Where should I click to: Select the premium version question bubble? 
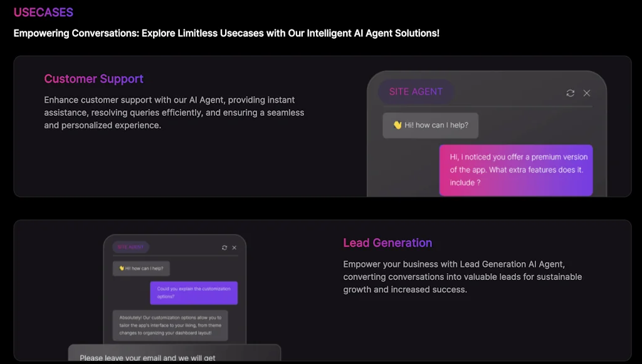pyautogui.click(x=516, y=170)
